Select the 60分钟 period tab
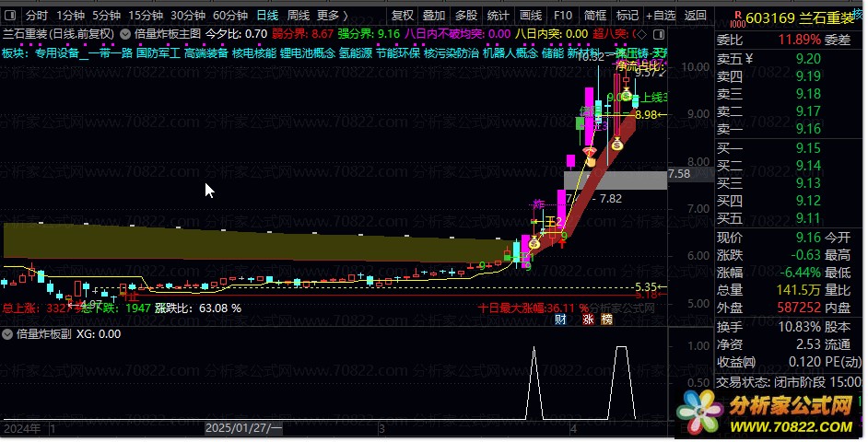Viewport: 868px width, 442px height. tap(230, 16)
